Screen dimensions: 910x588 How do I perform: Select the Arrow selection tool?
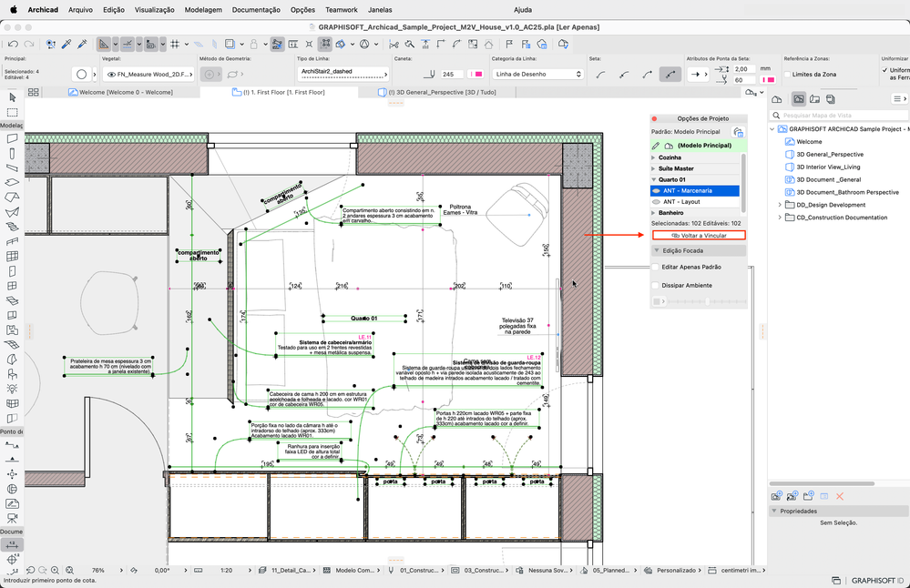click(12, 97)
